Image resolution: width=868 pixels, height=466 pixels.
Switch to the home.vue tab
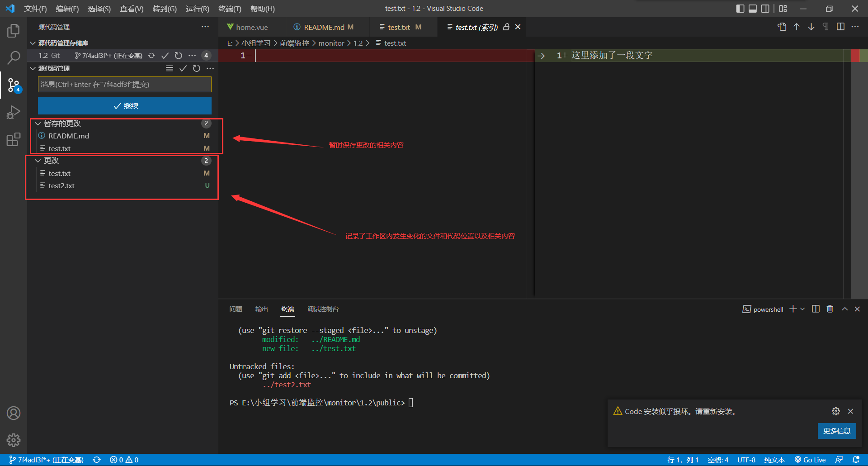pos(252,27)
